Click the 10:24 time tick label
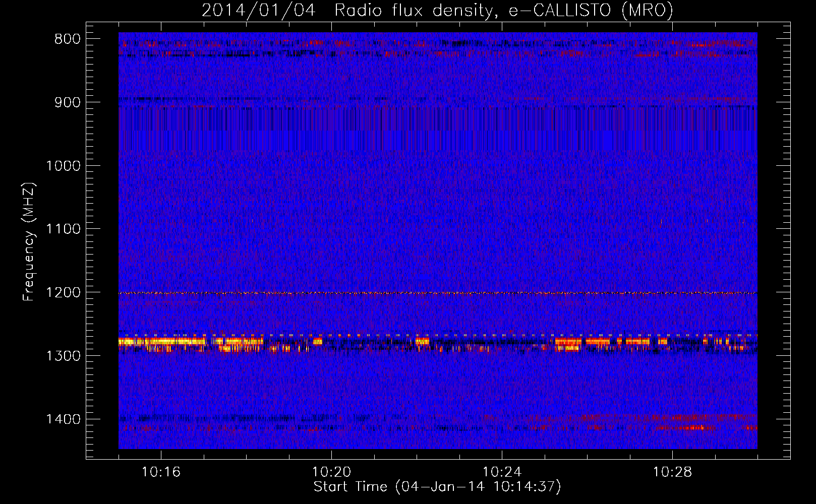 pyautogui.click(x=502, y=472)
